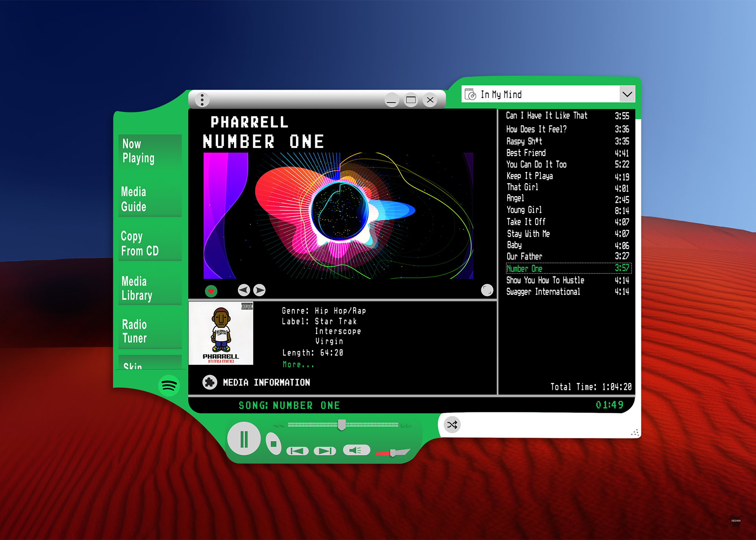
Task: Click the elapsed time 01:49 display
Action: pyautogui.click(x=609, y=405)
